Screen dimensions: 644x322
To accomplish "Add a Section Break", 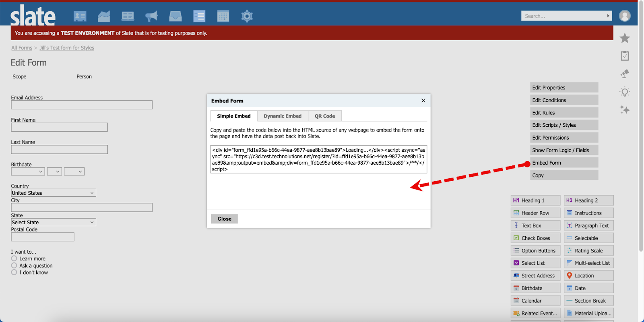I will pyautogui.click(x=588, y=301).
